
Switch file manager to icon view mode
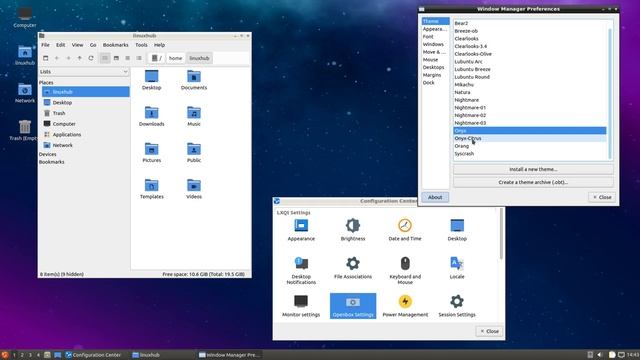105,58
